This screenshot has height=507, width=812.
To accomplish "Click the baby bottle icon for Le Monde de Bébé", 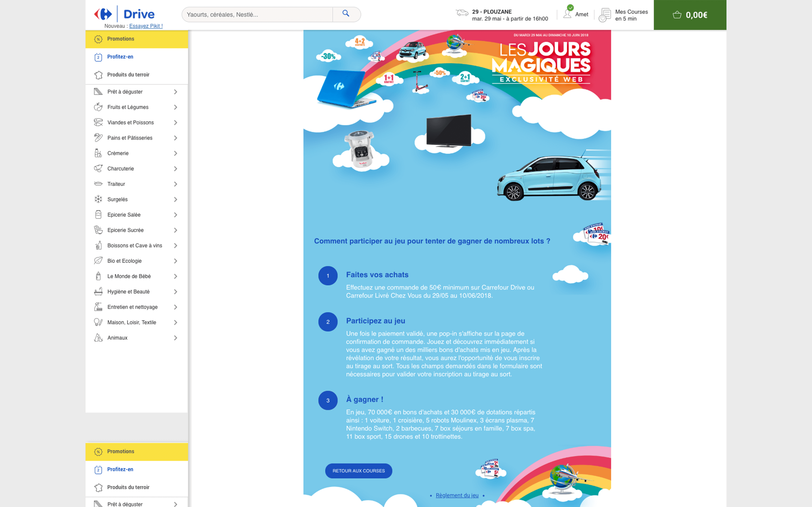I will 98,276.
